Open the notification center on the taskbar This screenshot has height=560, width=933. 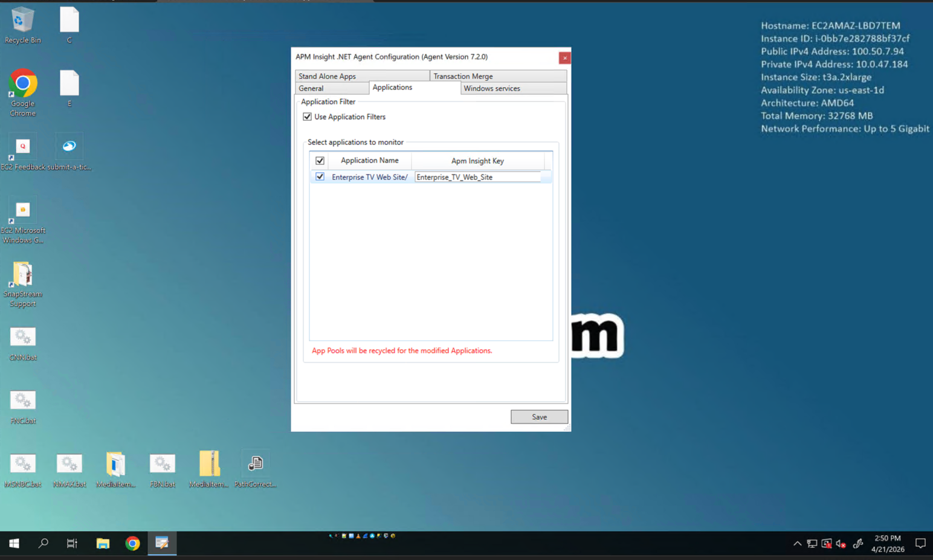[920, 544]
